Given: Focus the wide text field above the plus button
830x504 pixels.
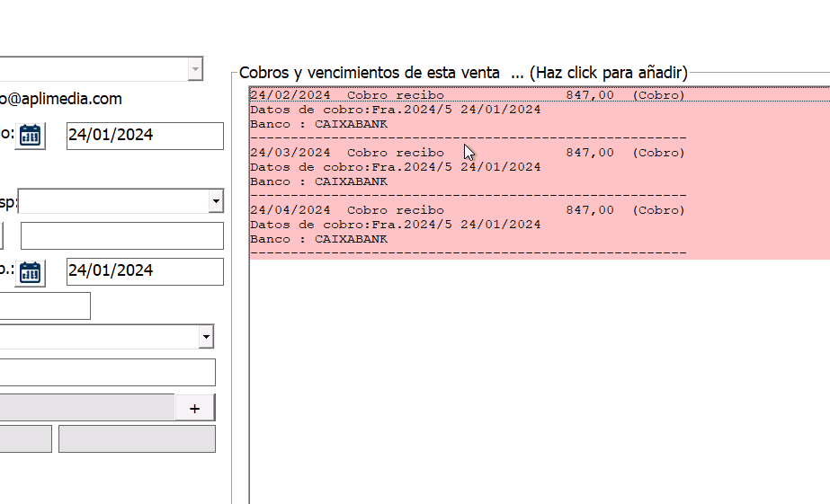Looking at the screenshot, I should (x=106, y=372).
